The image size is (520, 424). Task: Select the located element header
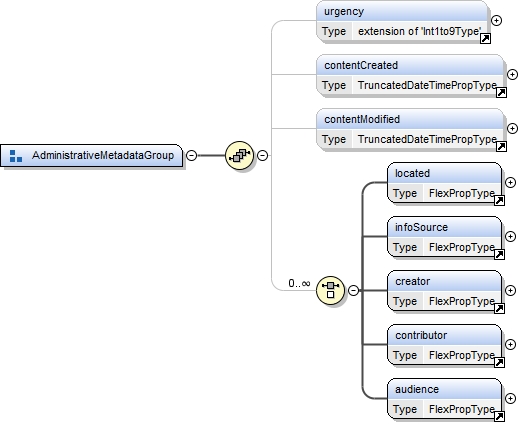click(444, 173)
